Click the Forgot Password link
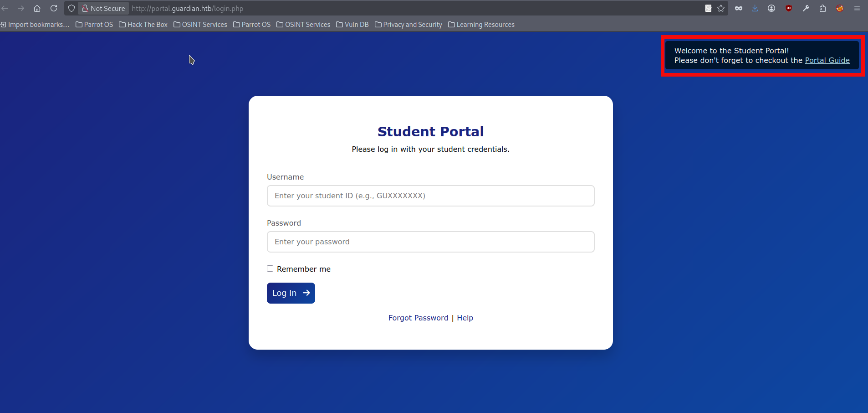 click(418, 318)
